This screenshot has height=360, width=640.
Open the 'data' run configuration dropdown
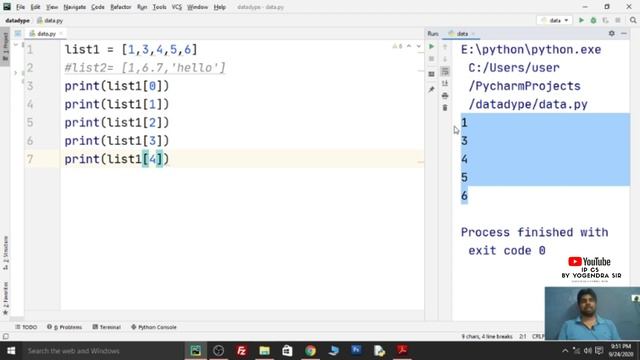coord(555,20)
